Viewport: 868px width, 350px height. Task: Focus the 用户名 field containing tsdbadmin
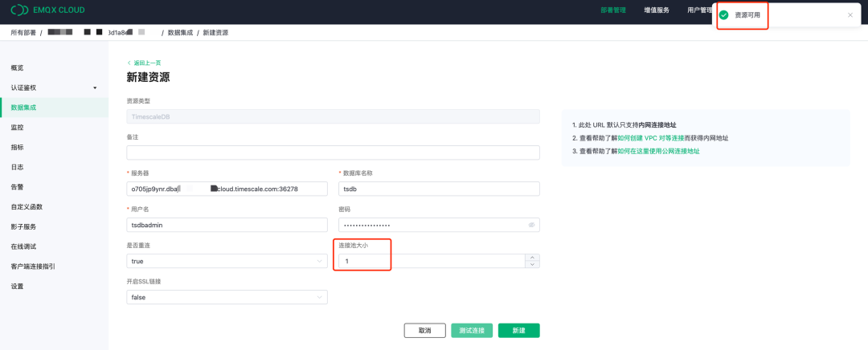coord(227,225)
